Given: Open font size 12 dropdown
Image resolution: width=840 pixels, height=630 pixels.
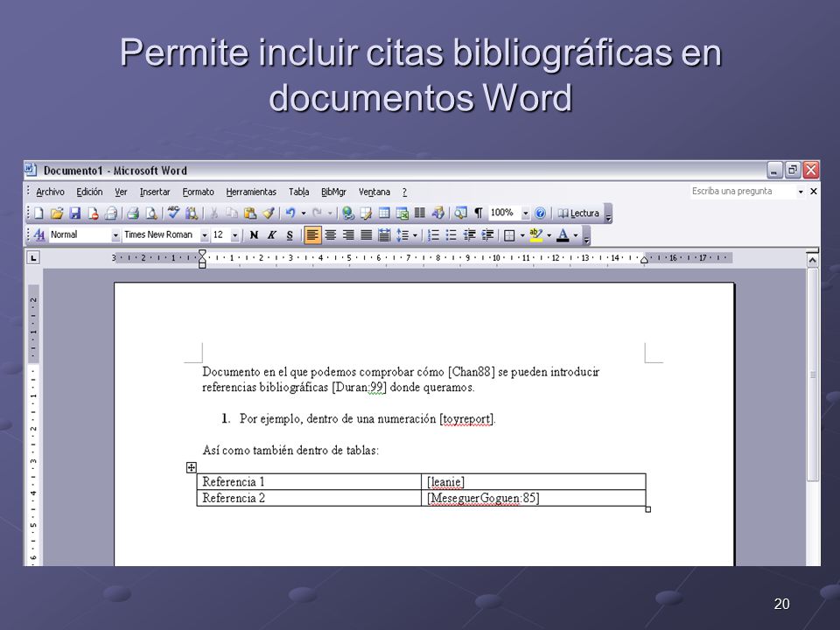Looking at the screenshot, I should coord(234,235).
